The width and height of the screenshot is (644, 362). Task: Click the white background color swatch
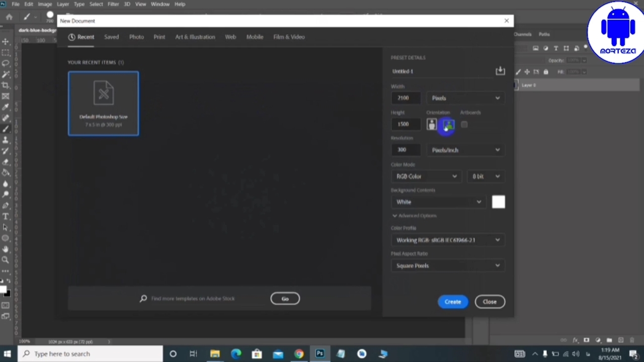(x=498, y=202)
